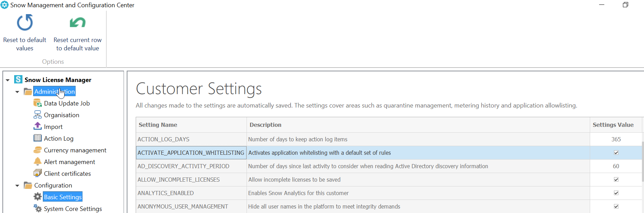Collapse the Snow License Manager tree root
644x213 pixels.
pyautogui.click(x=8, y=80)
